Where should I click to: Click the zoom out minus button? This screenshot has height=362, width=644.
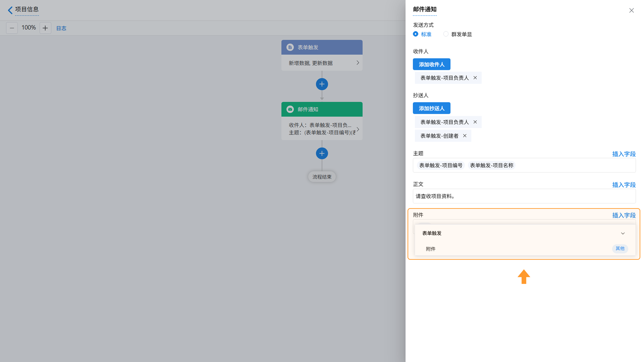pos(12,28)
